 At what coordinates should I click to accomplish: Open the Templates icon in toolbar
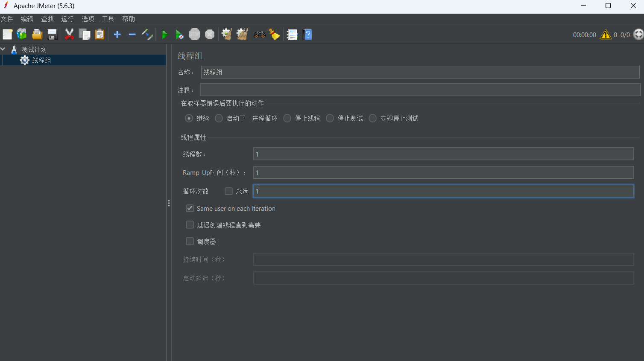pyautogui.click(x=22, y=35)
